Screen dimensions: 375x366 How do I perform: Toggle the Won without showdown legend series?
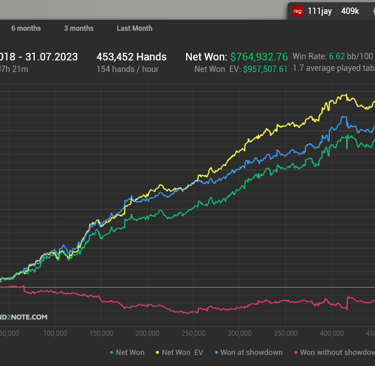pos(334,352)
